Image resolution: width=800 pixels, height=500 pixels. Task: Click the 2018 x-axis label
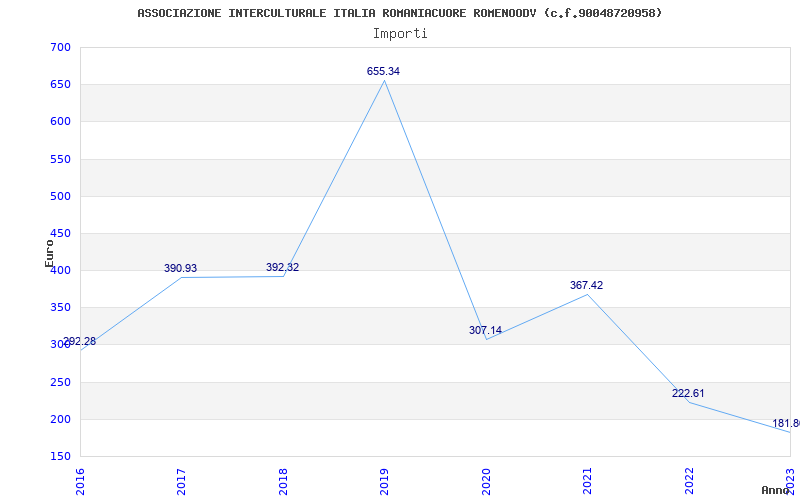283,481
